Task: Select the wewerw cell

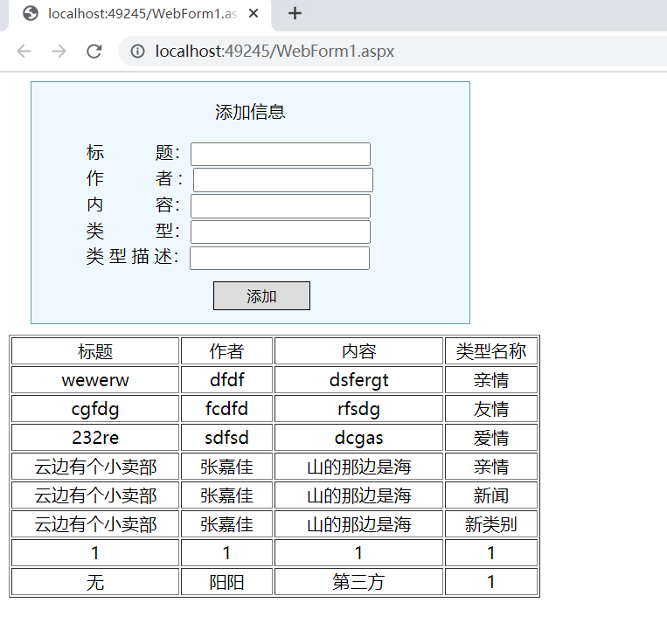Action: point(95,380)
